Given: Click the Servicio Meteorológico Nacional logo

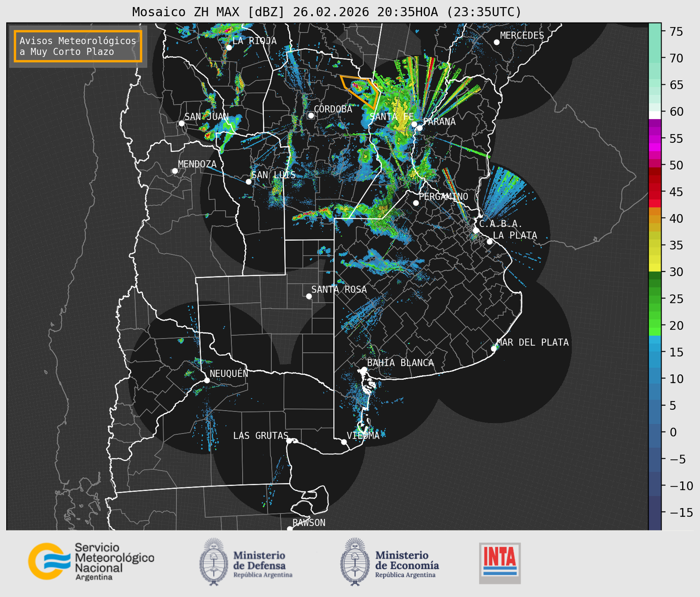Looking at the screenshot, I should pyautogui.click(x=91, y=561).
